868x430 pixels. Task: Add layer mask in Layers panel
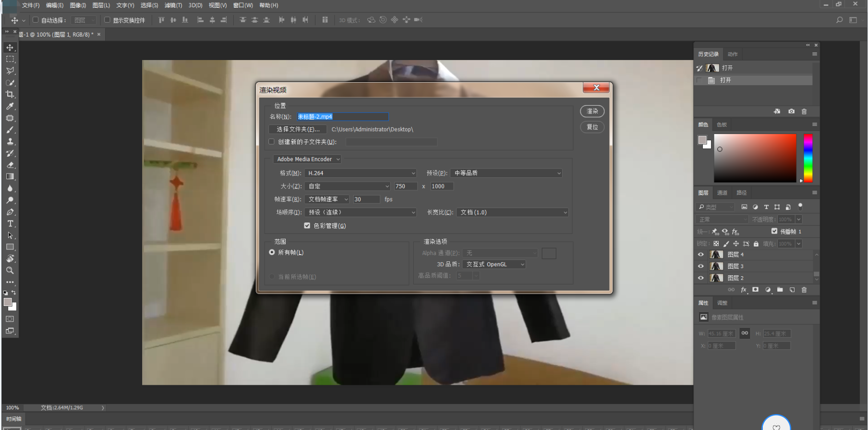[x=756, y=290]
